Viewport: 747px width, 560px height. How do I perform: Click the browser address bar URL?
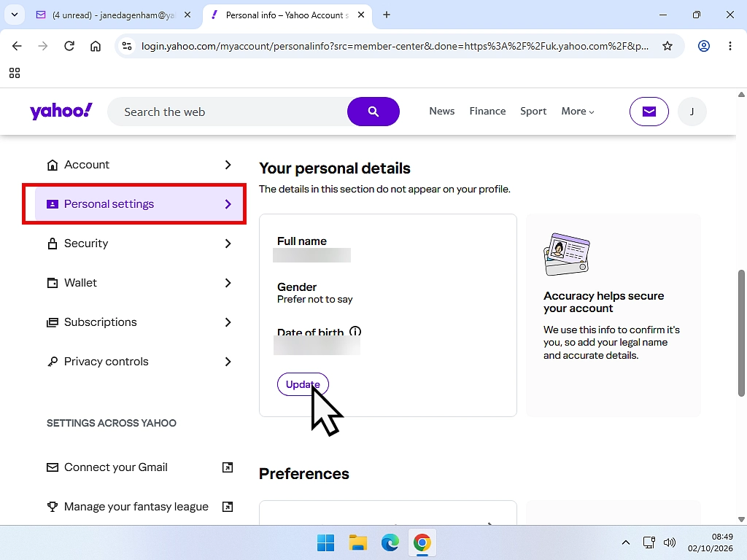tap(395, 46)
